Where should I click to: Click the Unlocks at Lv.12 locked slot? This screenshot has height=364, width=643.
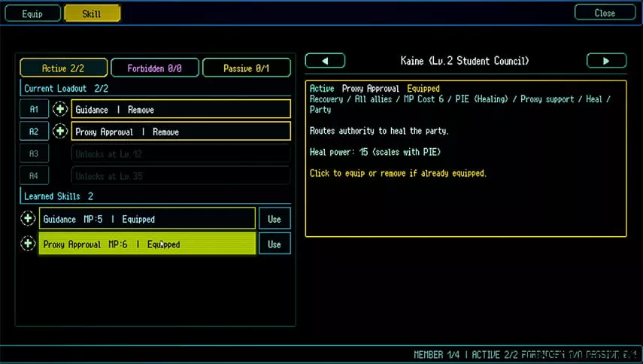(x=180, y=153)
